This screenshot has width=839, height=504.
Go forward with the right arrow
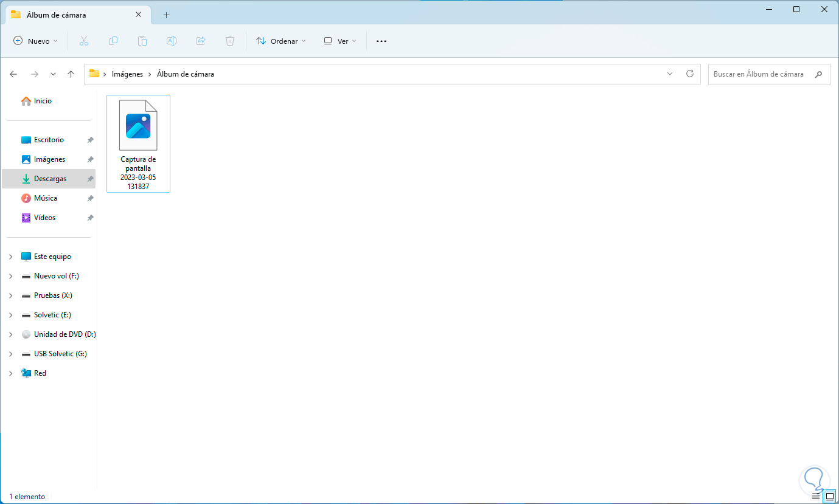tap(35, 74)
